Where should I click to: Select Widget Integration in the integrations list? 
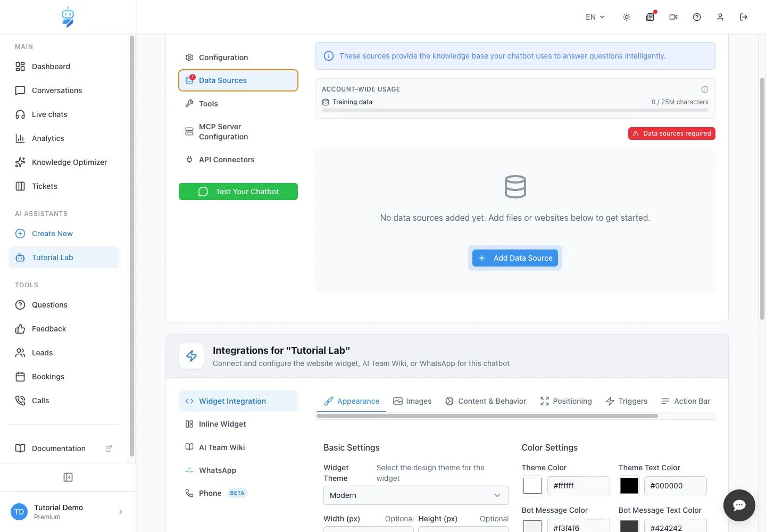[238, 401]
